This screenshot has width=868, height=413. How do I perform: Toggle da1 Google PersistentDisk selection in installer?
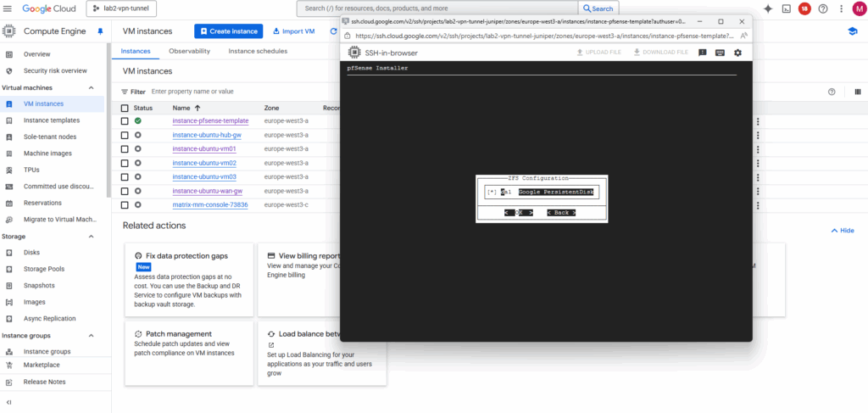click(x=492, y=193)
